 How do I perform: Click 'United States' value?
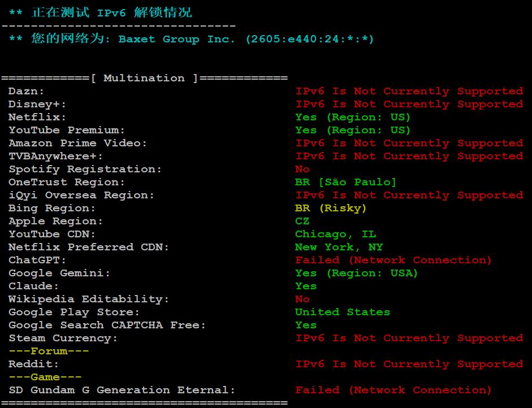point(343,312)
